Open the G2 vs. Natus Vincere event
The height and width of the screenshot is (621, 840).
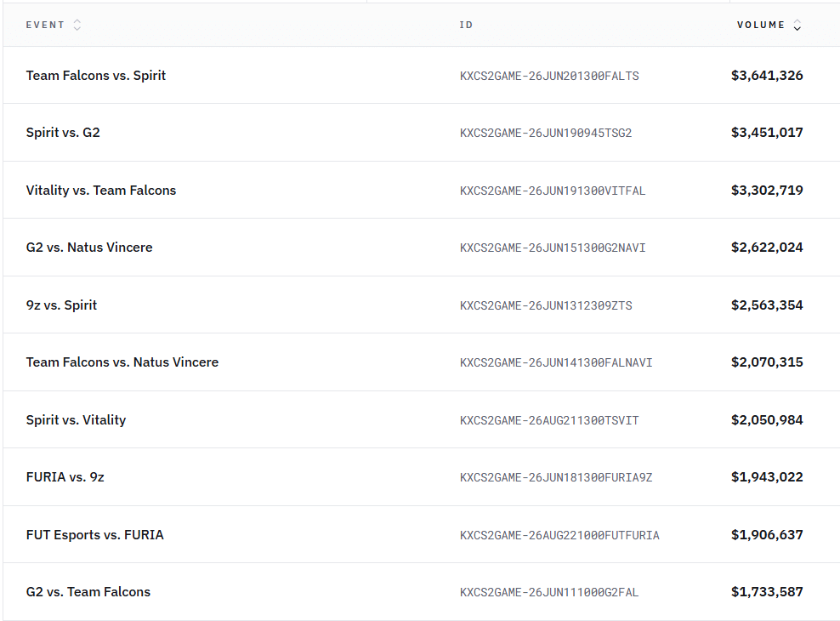89,248
